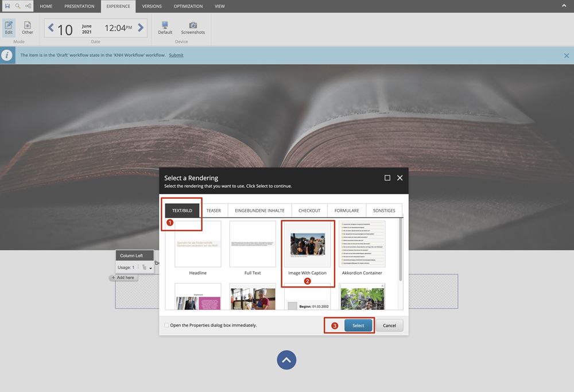Enable 'Open the Properties dialog box immediately'
This screenshot has width=574, height=392.
coord(167,325)
